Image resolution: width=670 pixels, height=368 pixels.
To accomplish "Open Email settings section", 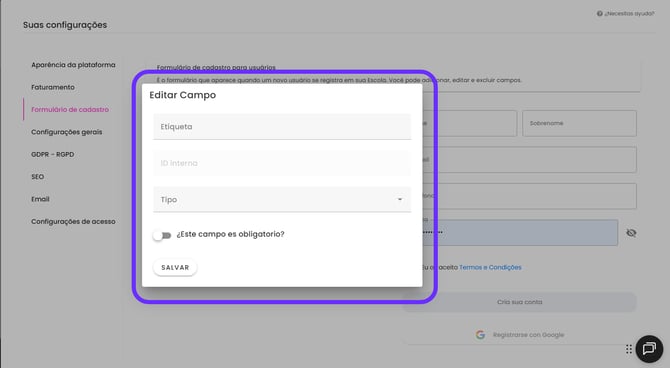I will coord(40,199).
